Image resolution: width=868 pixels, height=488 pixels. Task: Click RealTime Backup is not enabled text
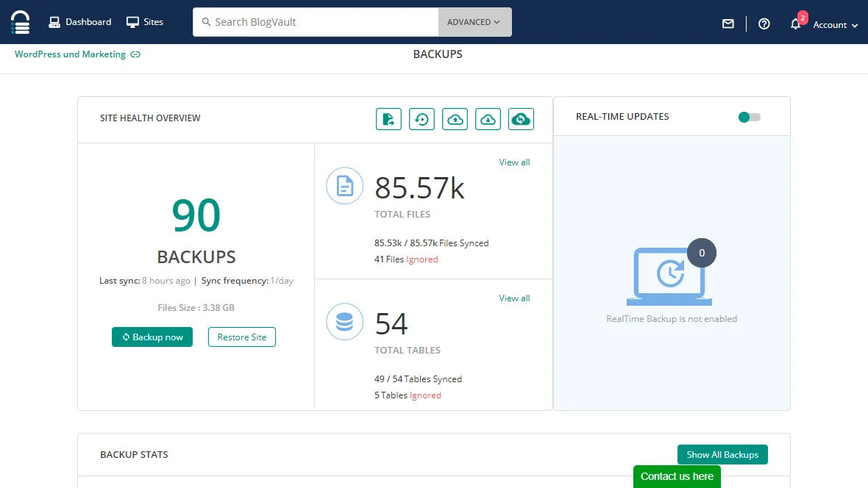[x=672, y=319]
